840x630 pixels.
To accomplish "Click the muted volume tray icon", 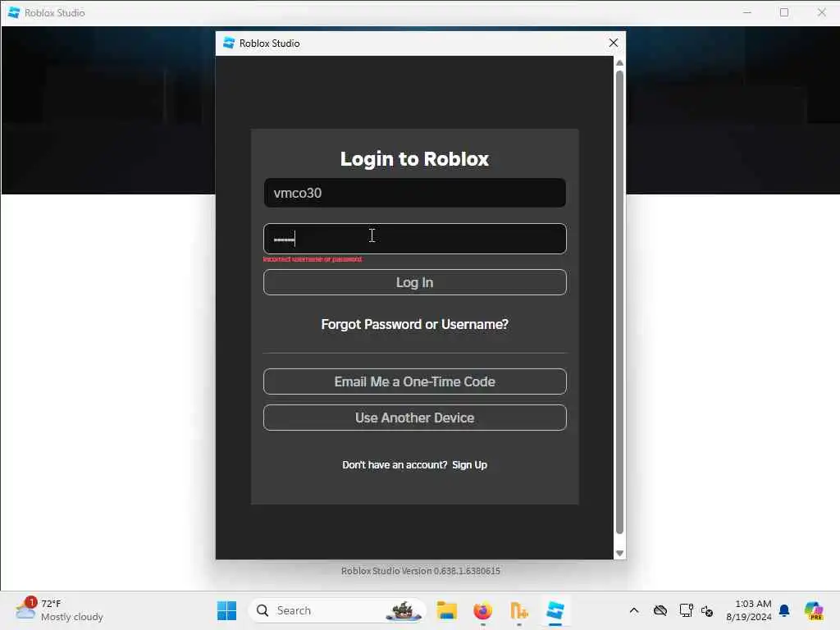I will [x=706, y=610].
